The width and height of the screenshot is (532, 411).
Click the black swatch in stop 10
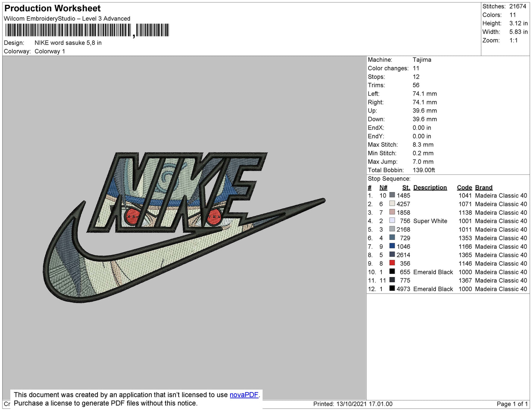[392, 271]
